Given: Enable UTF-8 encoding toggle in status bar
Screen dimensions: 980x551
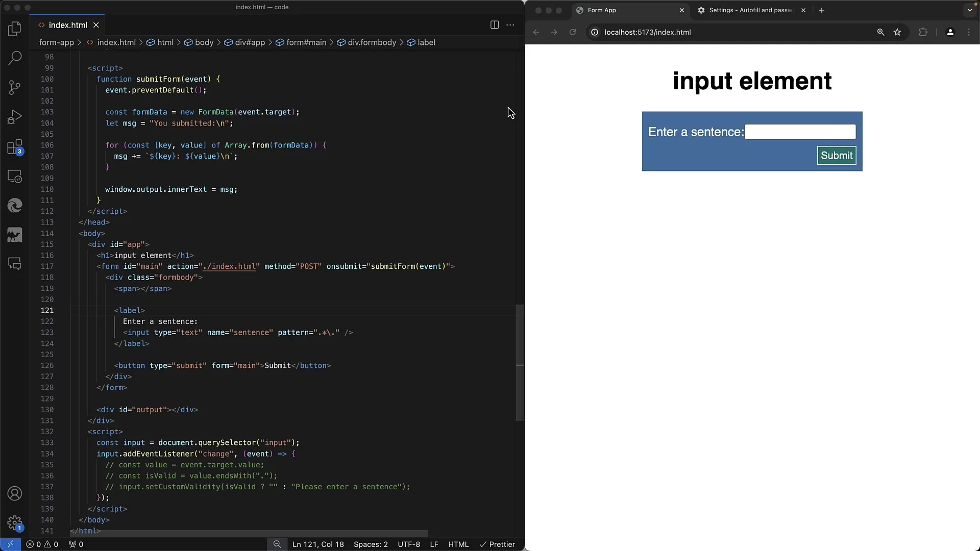Looking at the screenshot, I should [409, 543].
